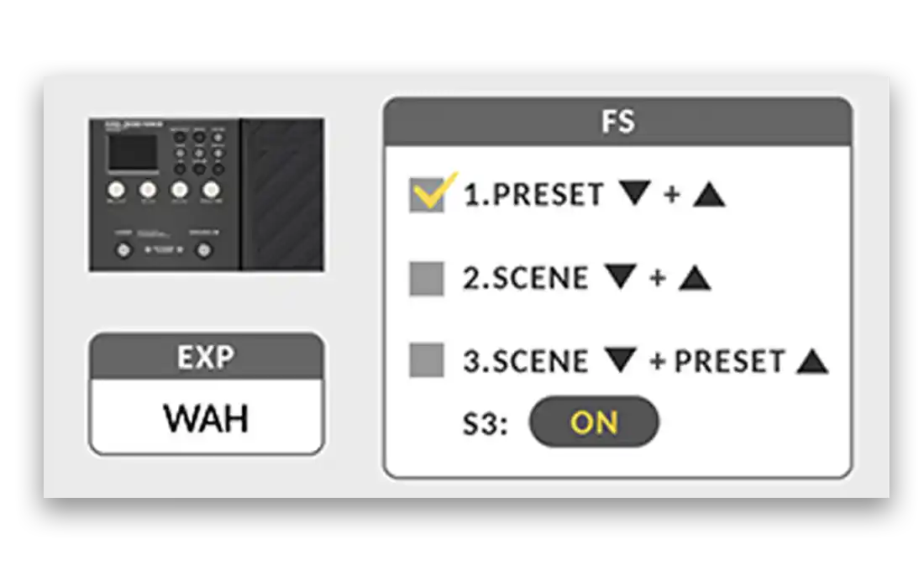Click the 2.SCENE option label

tap(526, 278)
